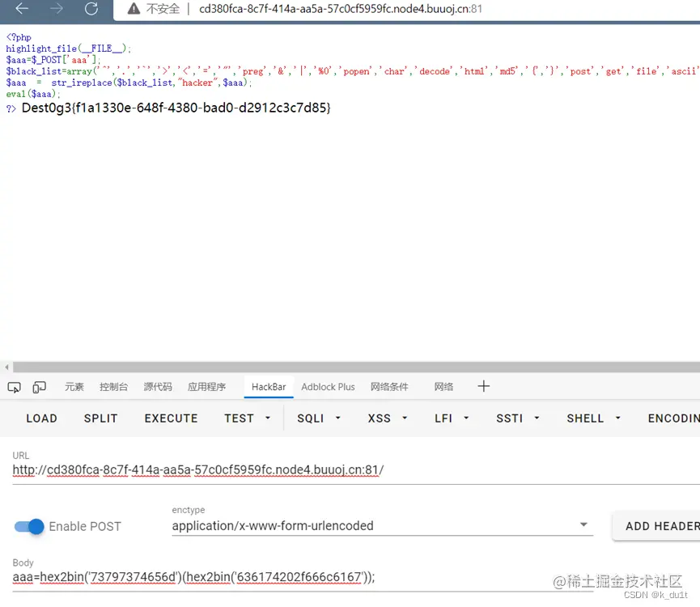
Task: Switch to the HackBar tab
Action: point(269,387)
